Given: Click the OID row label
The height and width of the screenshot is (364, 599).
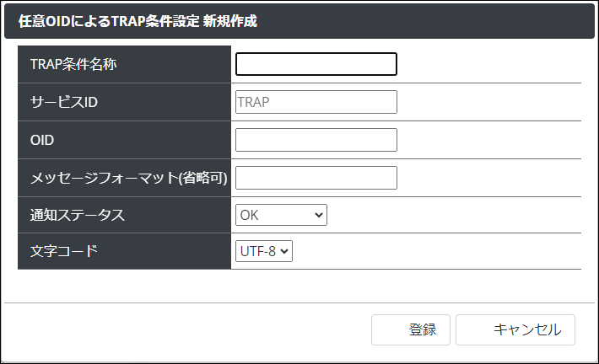Looking at the screenshot, I should coord(42,140).
